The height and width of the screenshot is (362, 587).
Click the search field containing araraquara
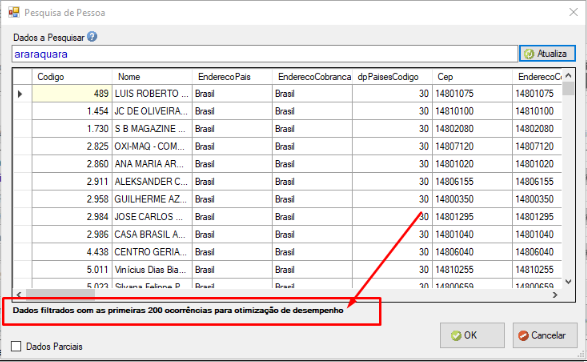(x=265, y=54)
